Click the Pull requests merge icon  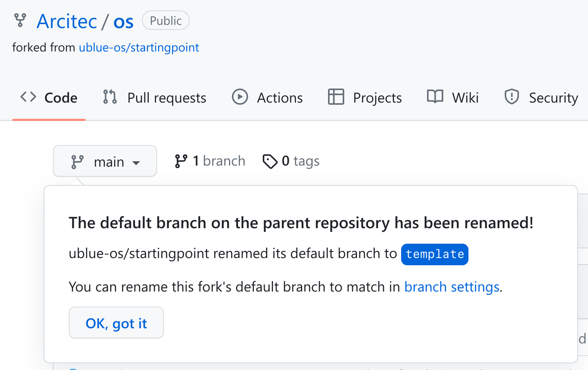[110, 97]
